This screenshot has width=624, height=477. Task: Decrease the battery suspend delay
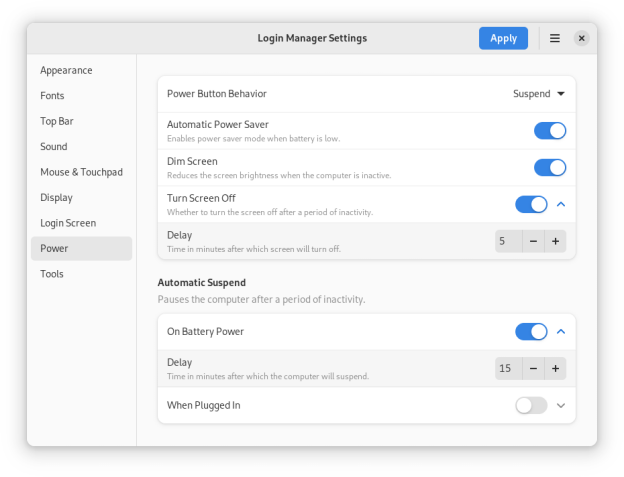coord(533,368)
